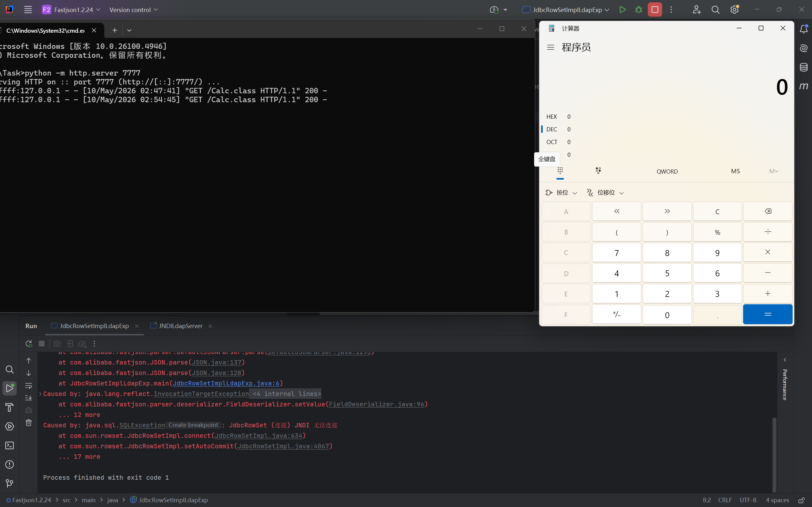Viewport: 812px width, 507px height.
Task: Open the Code With Me icon
Action: (697, 10)
